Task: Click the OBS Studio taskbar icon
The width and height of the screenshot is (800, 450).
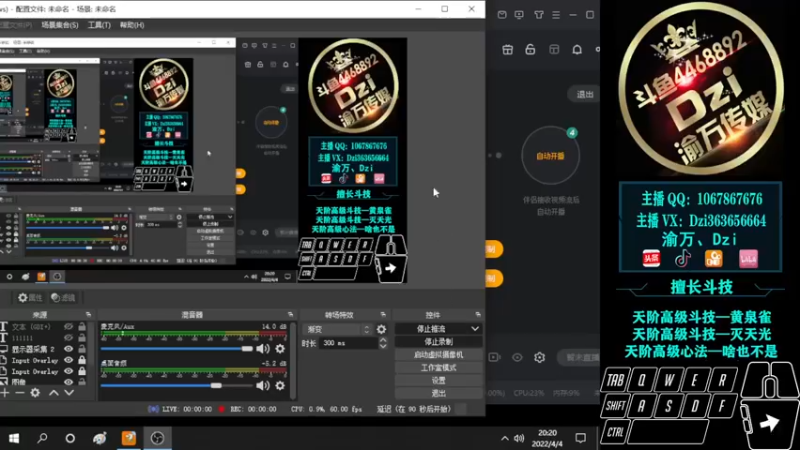Action: (x=158, y=438)
